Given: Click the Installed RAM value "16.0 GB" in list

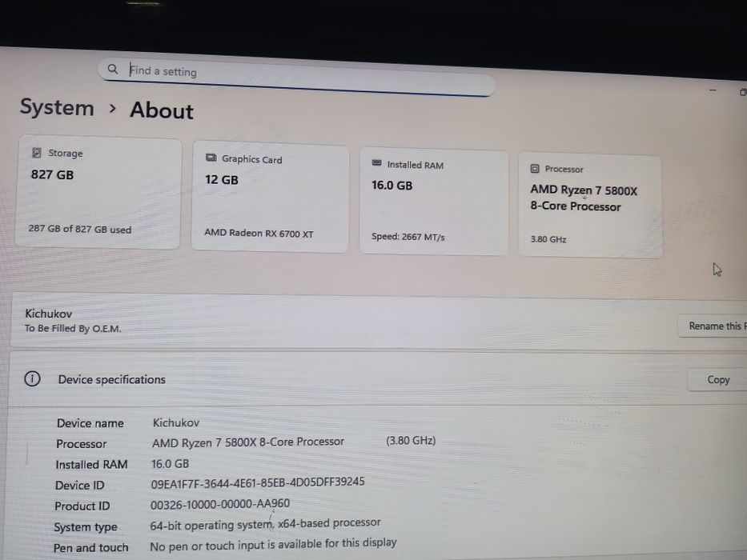Looking at the screenshot, I should [170, 464].
